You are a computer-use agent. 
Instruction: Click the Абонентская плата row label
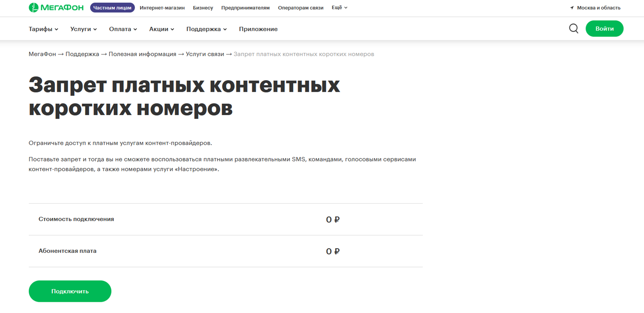[x=67, y=251]
